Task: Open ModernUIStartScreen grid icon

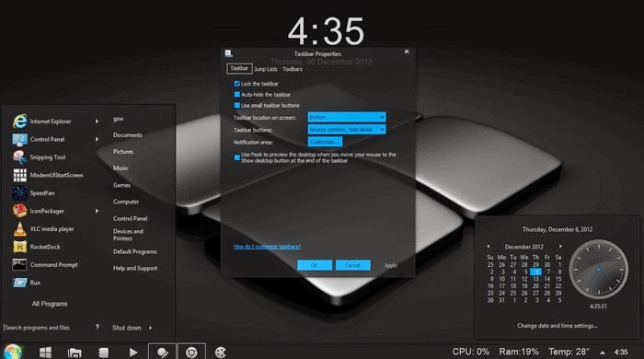Action: (19, 176)
